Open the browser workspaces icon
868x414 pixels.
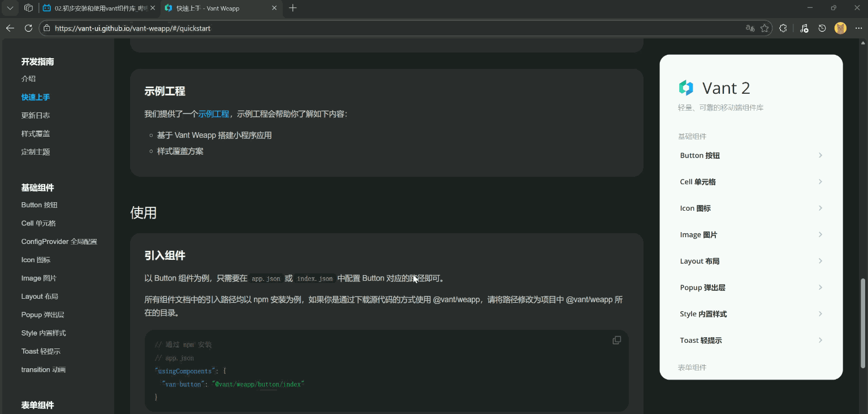[28, 8]
